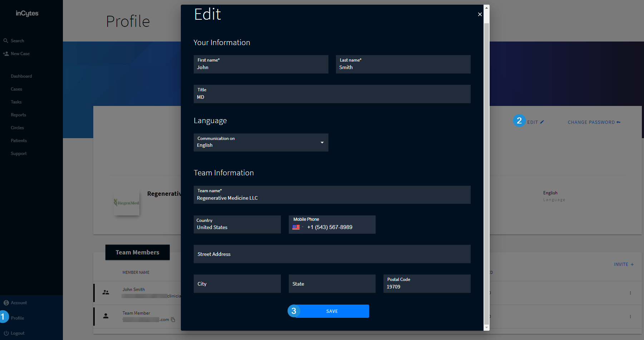This screenshot has height=340, width=644.
Task: Click into the Street Address field
Action: [x=332, y=254]
